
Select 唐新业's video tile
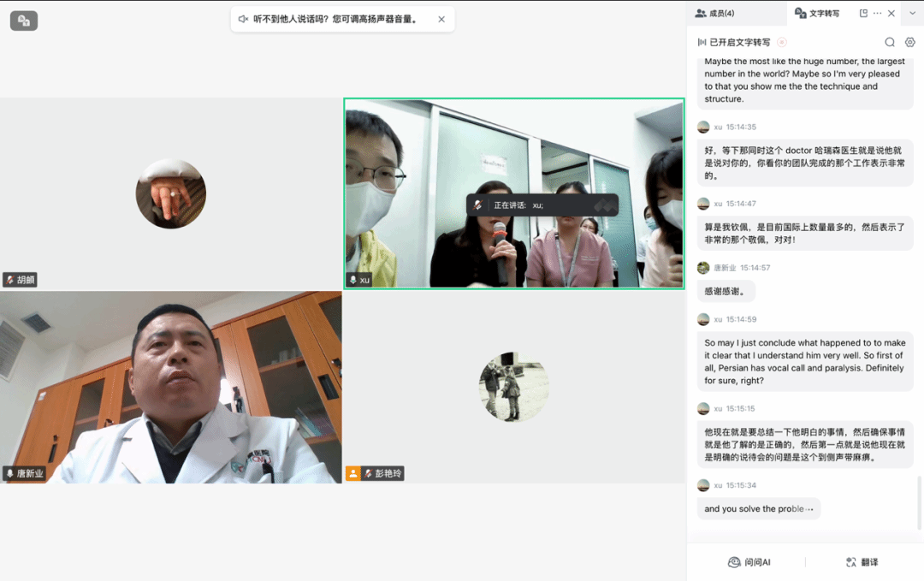click(x=171, y=385)
